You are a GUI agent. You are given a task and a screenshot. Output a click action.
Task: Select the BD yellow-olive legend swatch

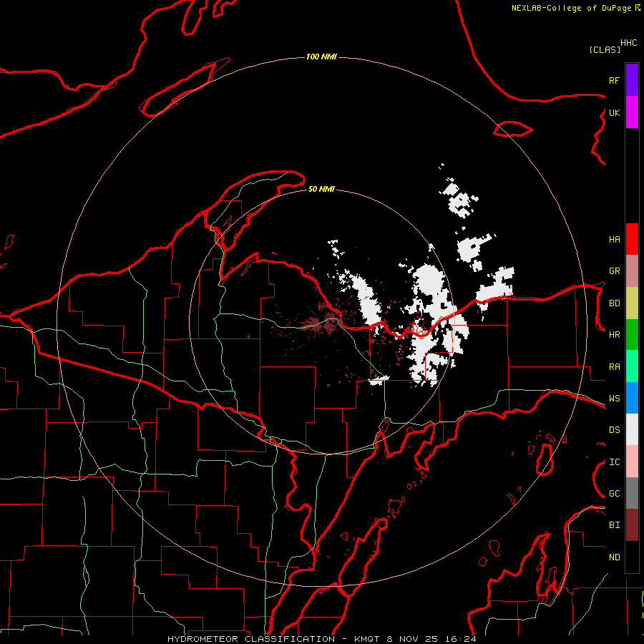point(632,303)
